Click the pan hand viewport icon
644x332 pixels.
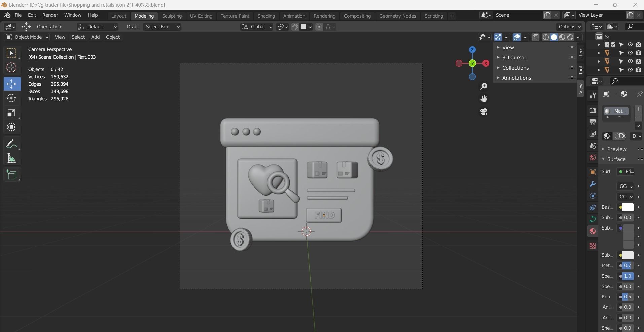[484, 99]
